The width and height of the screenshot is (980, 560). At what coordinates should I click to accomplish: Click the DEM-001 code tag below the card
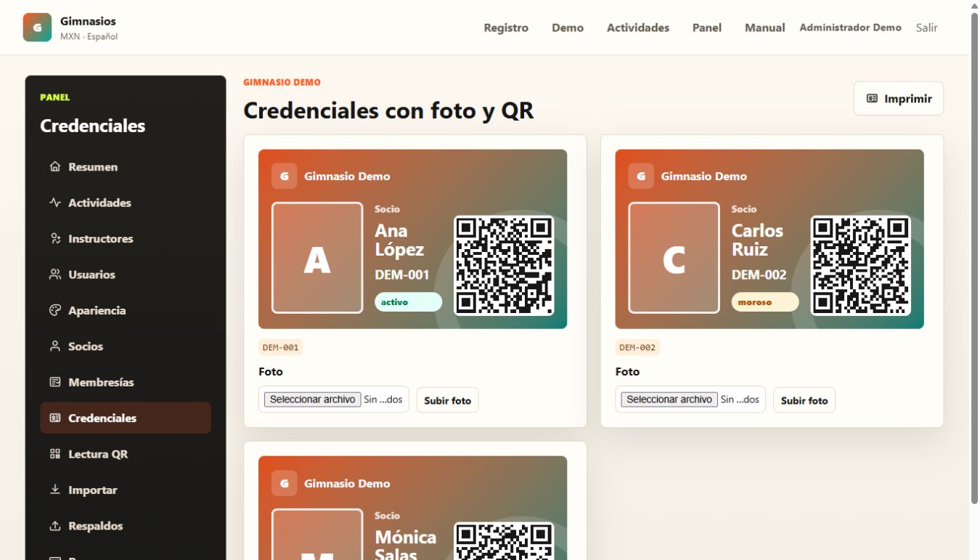click(x=280, y=347)
